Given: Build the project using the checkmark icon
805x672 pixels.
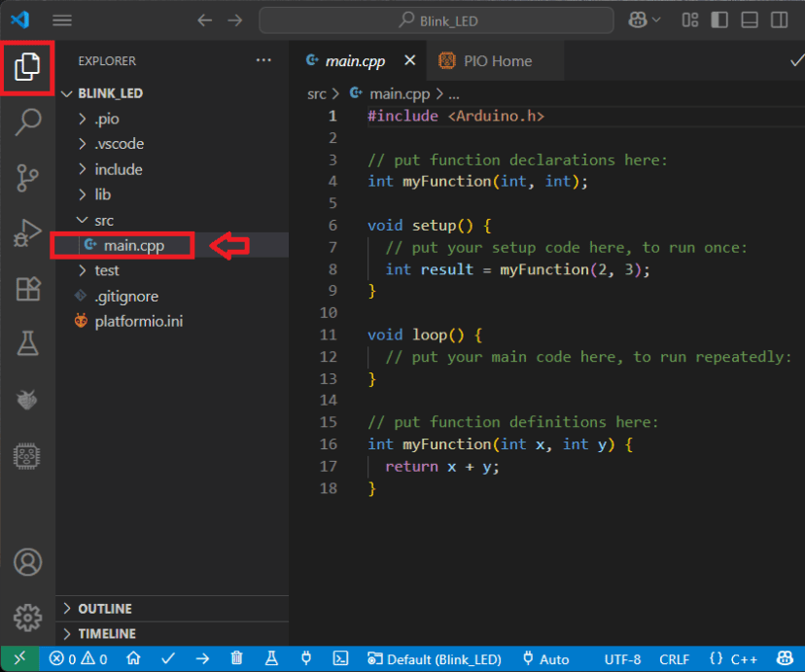Looking at the screenshot, I should (167, 658).
